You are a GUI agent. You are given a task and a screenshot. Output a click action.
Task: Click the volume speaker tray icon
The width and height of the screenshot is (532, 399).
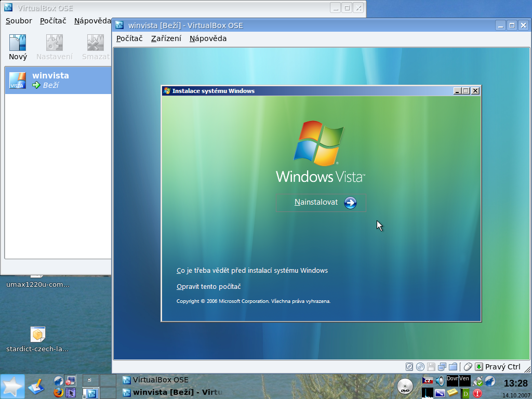coord(440,381)
